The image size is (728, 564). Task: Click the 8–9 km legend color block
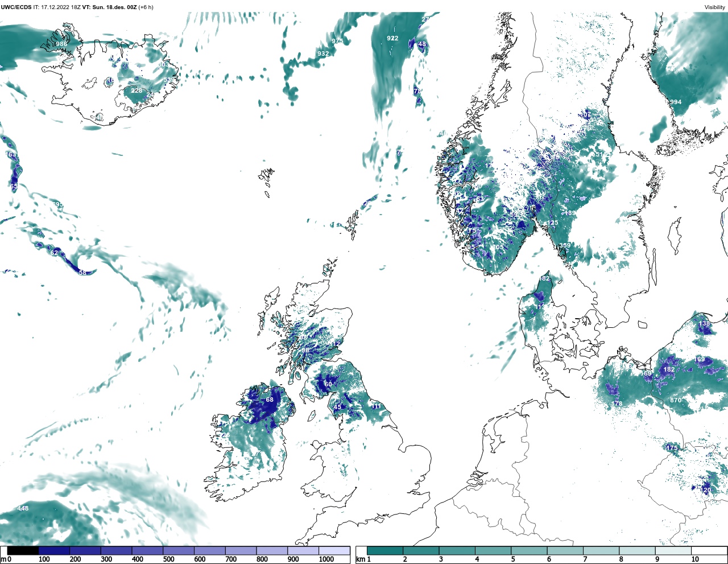637,550
